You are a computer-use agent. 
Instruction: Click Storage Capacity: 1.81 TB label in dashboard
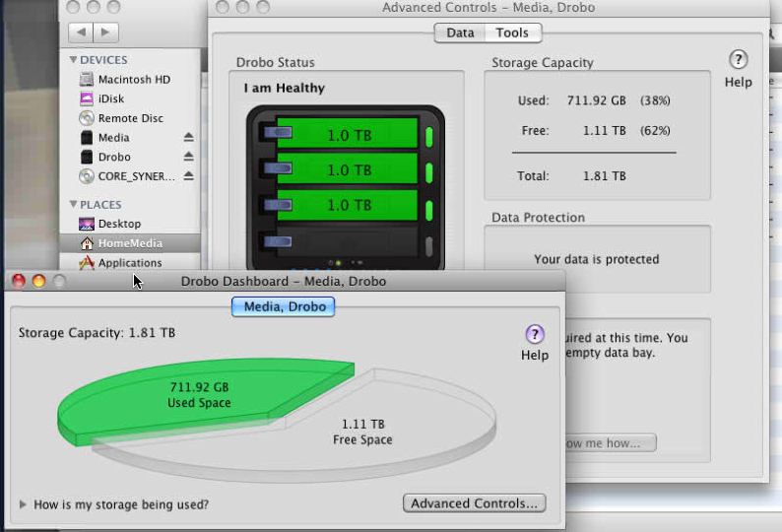tap(97, 333)
